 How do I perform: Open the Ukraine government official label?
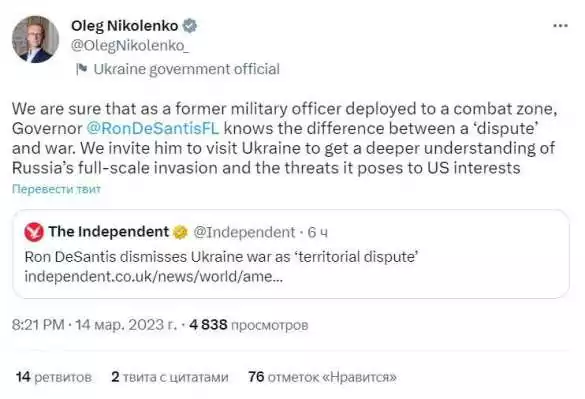tap(187, 69)
